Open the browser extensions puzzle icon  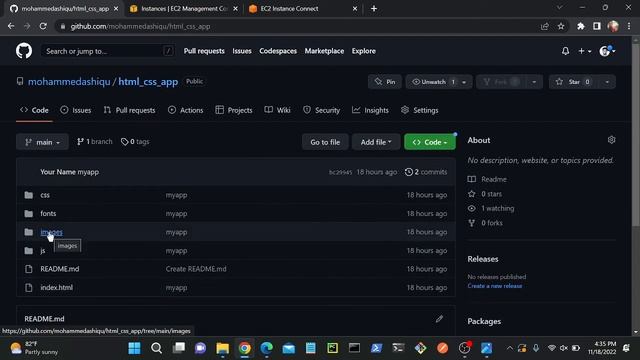point(580,26)
